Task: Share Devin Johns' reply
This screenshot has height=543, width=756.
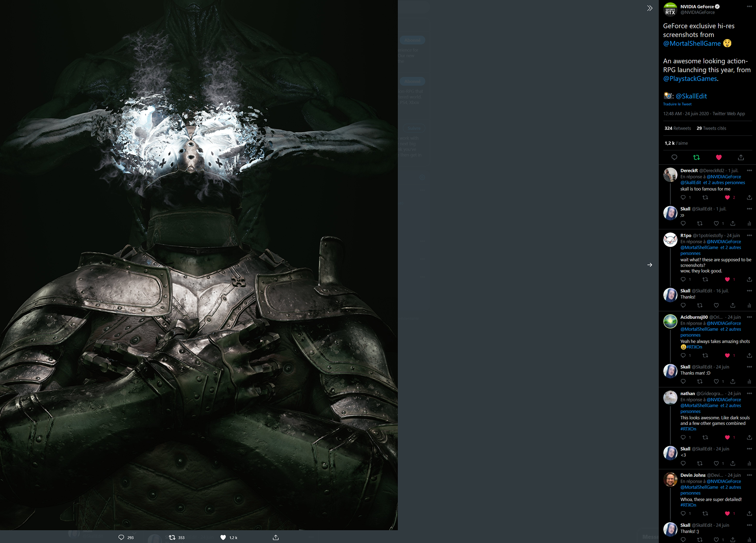Action: click(x=749, y=513)
